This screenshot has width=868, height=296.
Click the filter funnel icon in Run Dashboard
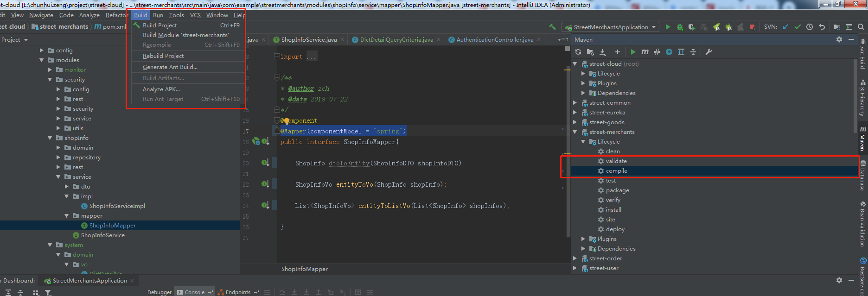[x=48, y=292]
